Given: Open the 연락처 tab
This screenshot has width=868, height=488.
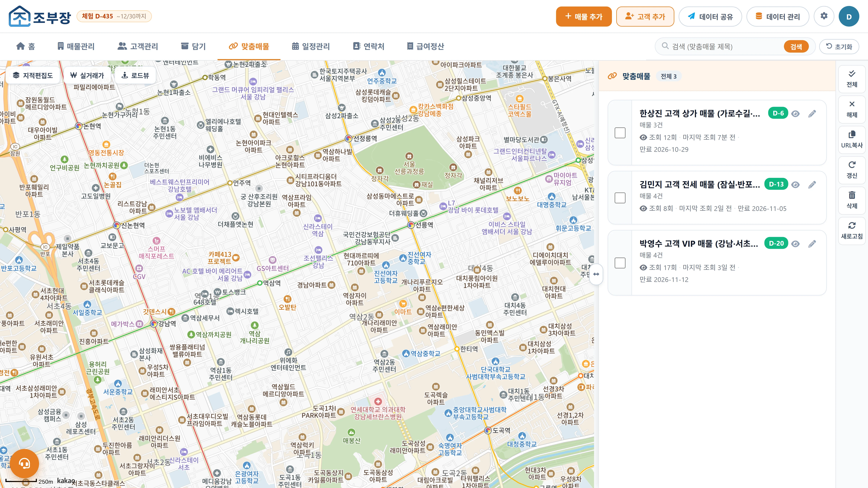Looking at the screenshot, I should 369,46.
